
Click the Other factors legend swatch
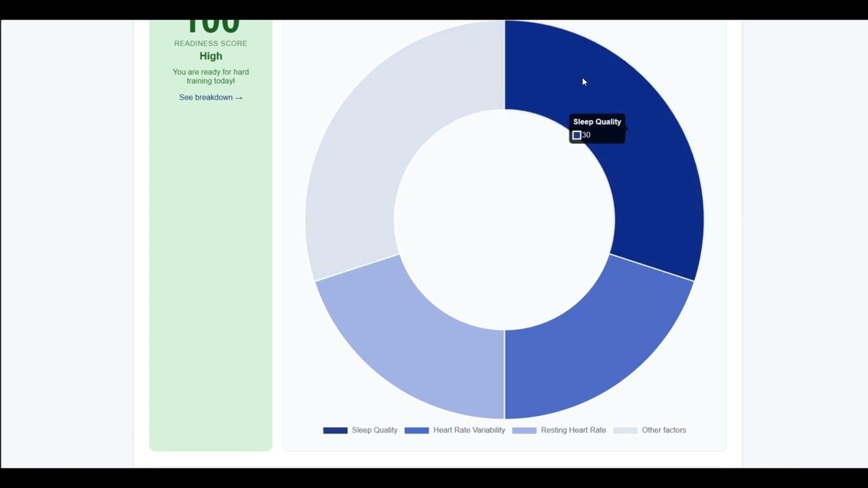(625, 430)
